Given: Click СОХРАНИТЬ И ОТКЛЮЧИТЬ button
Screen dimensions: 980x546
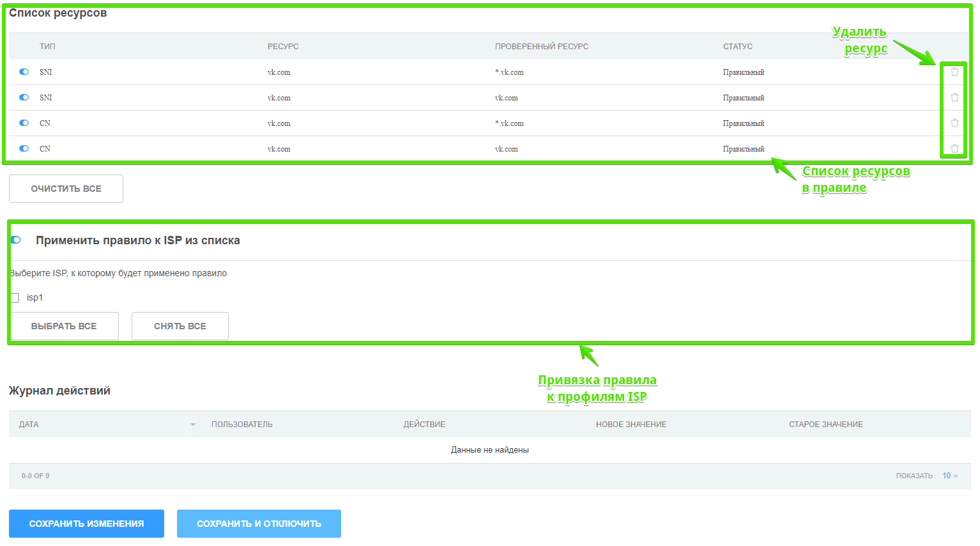Looking at the screenshot, I should click(259, 524).
